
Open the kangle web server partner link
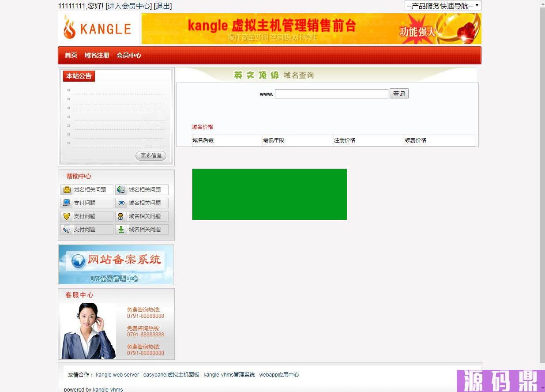click(x=117, y=375)
